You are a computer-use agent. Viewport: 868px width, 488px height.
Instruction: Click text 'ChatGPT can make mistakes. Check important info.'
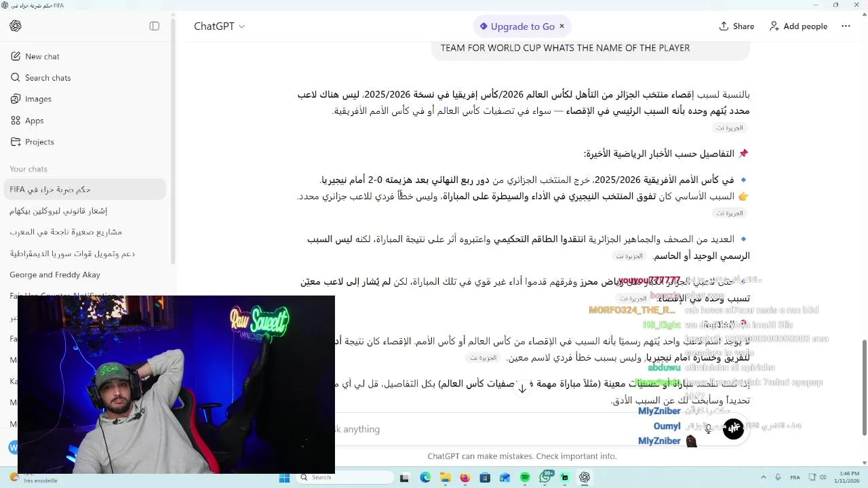pyautogui.click(x=522, y=456)
